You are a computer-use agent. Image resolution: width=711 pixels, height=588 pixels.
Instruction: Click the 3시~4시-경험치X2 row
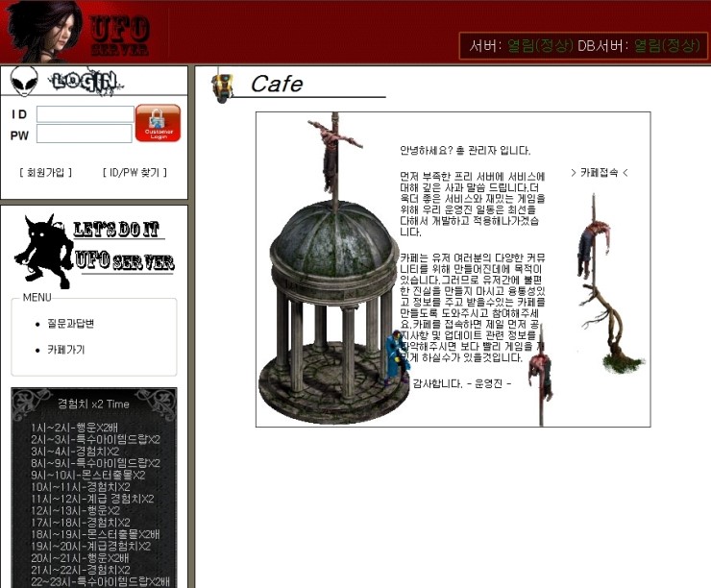[75, 451]
